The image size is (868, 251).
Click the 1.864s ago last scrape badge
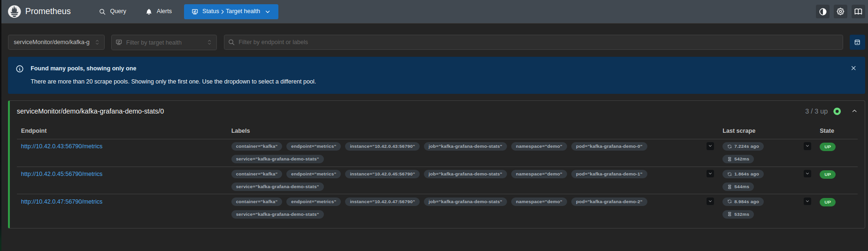click(743, 174)
